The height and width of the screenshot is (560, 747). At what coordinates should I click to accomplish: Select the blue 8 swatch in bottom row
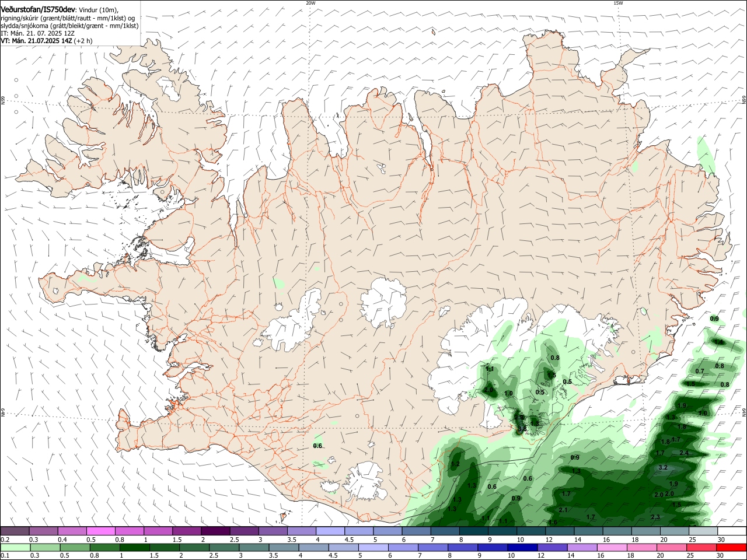[462, 548]
